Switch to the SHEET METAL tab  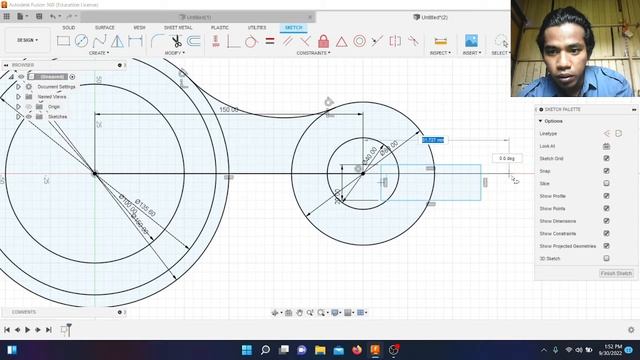[178, 27]
